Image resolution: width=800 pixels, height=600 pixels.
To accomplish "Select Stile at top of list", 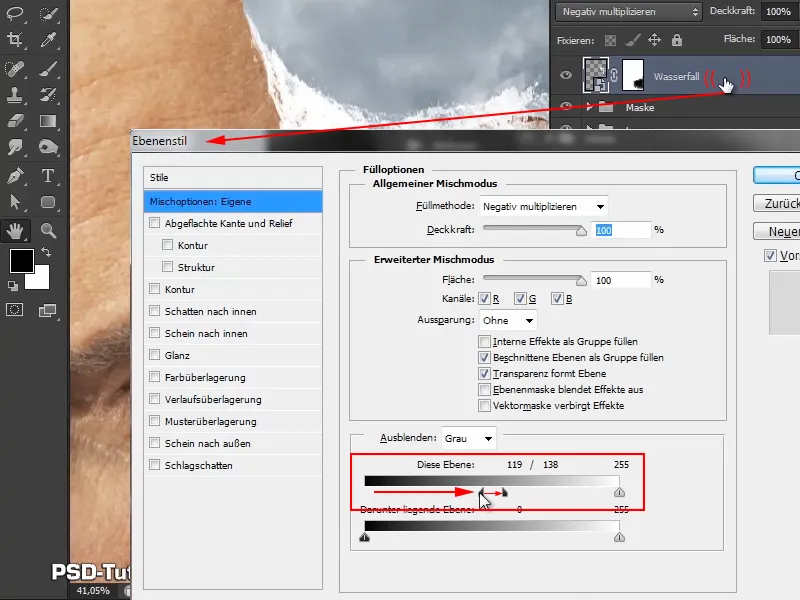I will point(233,178).
